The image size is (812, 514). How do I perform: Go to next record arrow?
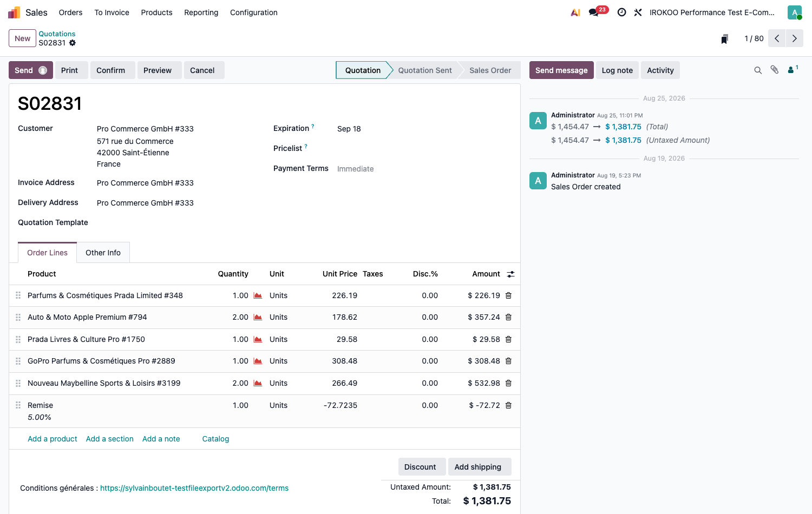795,38
